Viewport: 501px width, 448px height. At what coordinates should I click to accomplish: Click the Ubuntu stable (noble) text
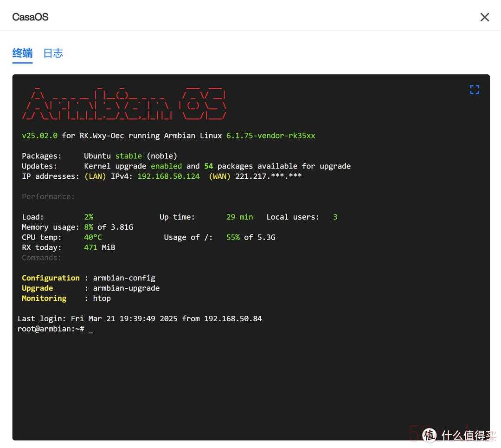click(x=130, y=156)
